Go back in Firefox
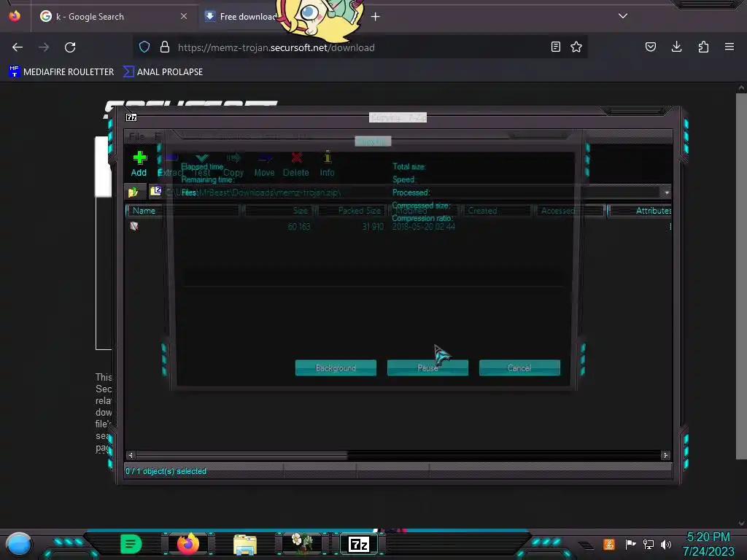This screenshot has height=560, width=747. tap(18, 47)
